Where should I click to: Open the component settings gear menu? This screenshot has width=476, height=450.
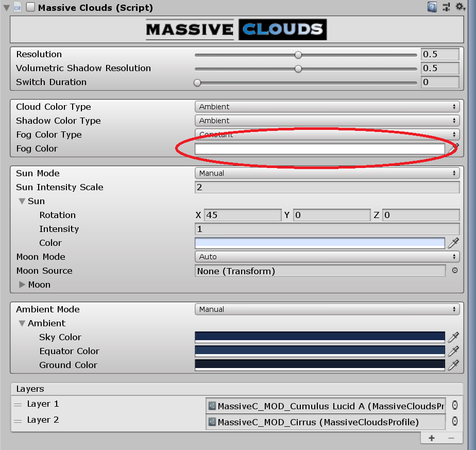point(460,7)
